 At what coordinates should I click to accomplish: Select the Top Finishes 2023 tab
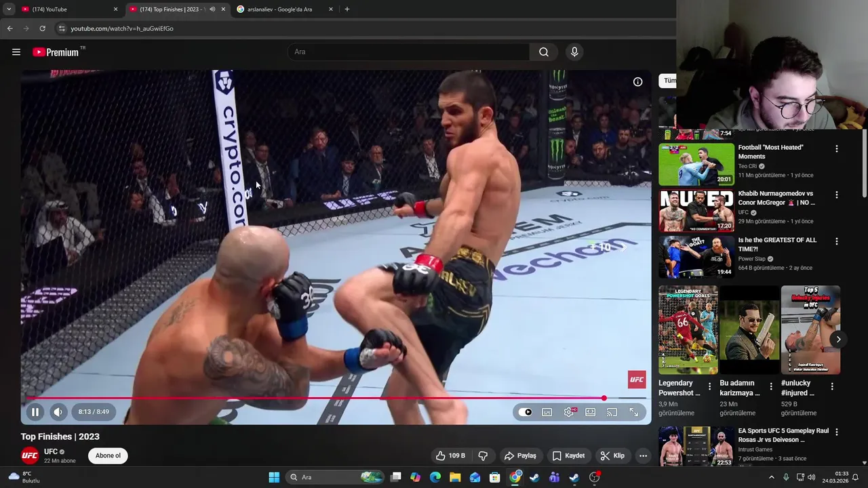click(x=173, y=9)
